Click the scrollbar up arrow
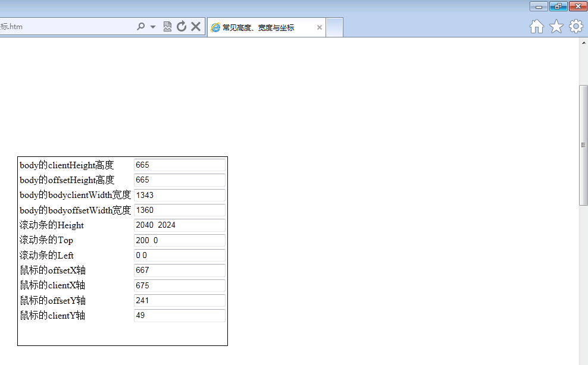The height and width of the screenshot is (365, 588). [583, 43]
